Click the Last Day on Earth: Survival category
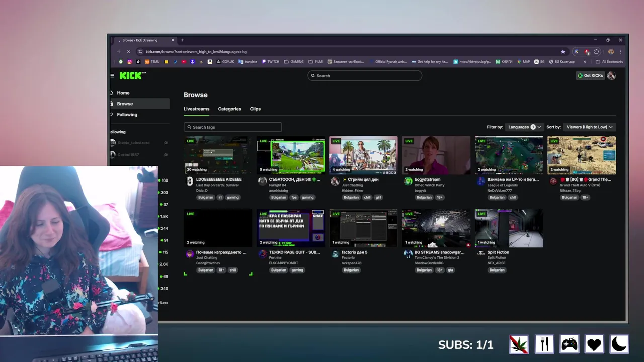Screen dimensions: 644x362 coord(217,185)
